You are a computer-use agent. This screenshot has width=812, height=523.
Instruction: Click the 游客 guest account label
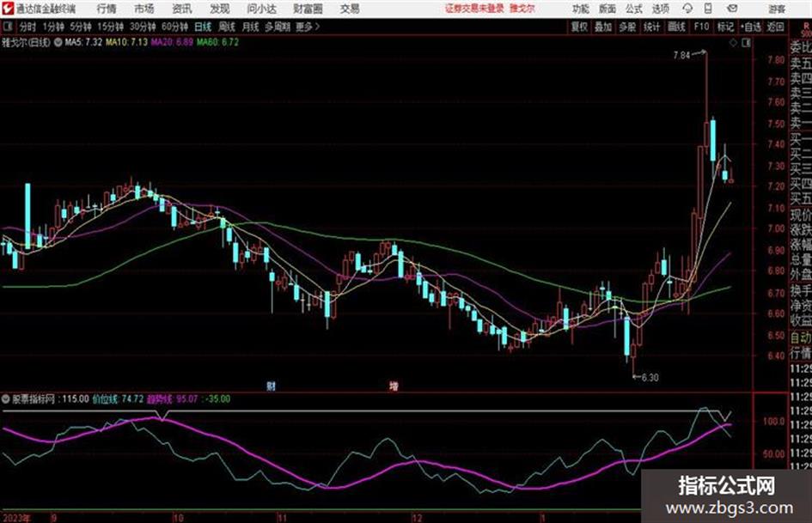(776, 9)
